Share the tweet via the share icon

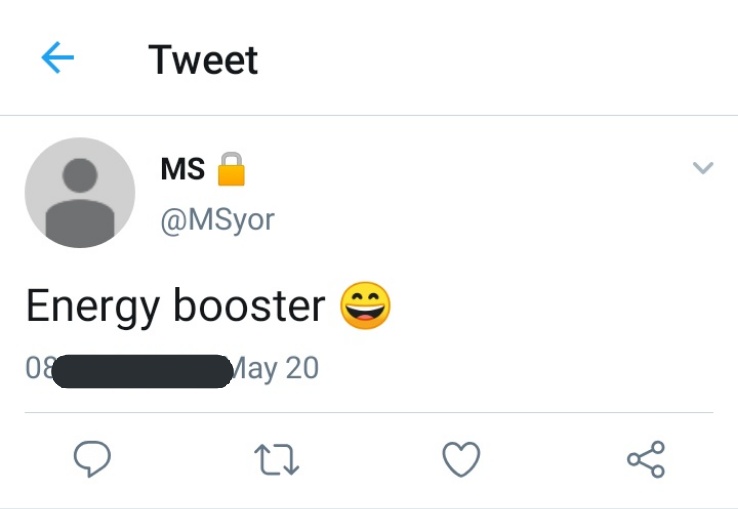pos(646,459)
